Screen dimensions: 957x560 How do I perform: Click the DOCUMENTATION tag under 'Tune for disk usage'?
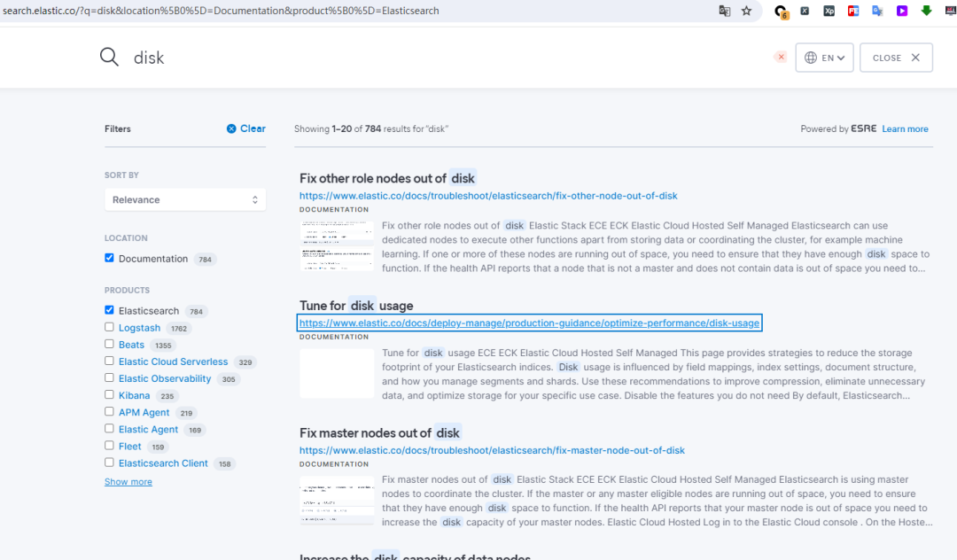point(334,337)
